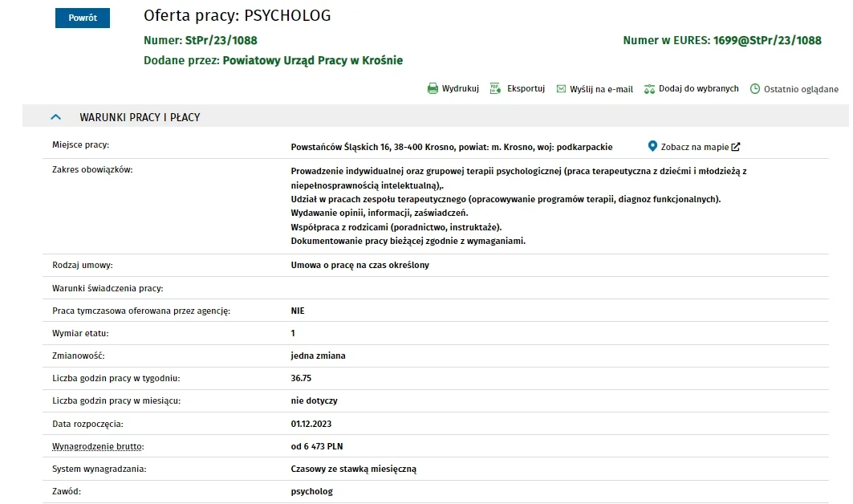Click the 'jedna zmiana' value
The height and width of the screenshot is (504, 853).
coord(319,356)
